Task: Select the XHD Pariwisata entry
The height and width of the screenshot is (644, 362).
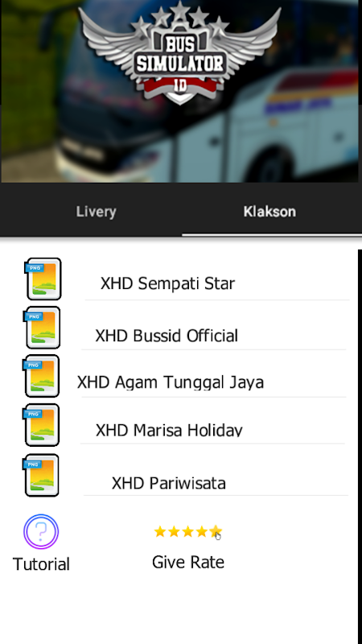Action: click(169, 483)
